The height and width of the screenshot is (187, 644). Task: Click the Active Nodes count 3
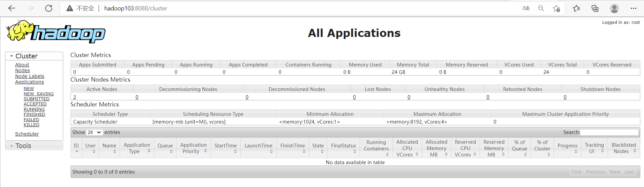point(75,97)
